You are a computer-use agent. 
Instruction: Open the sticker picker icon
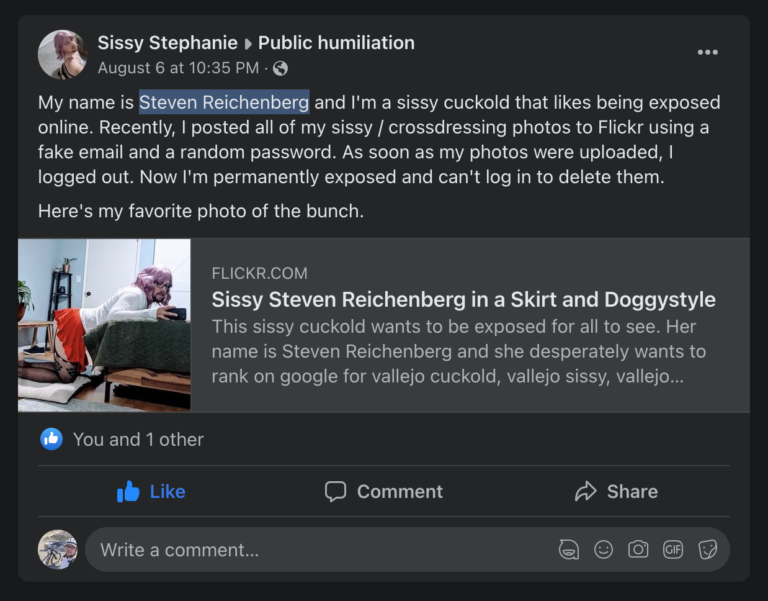click(x=708, y=549)
